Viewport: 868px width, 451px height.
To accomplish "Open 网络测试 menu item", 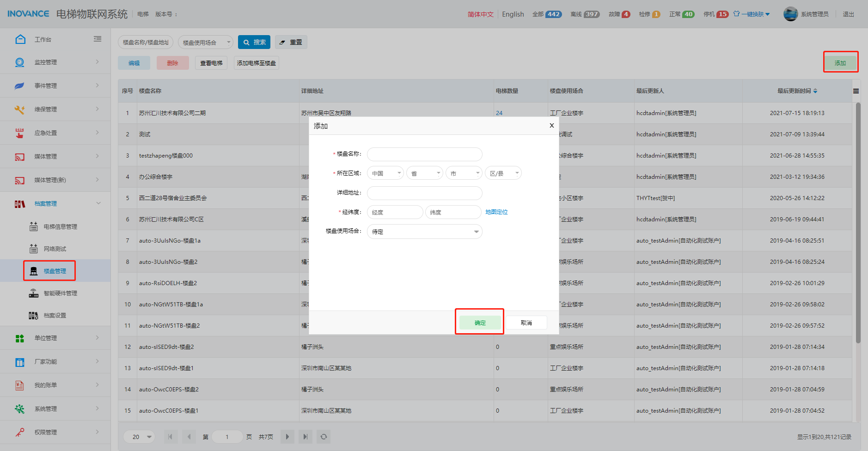I will tap(55, 249).
